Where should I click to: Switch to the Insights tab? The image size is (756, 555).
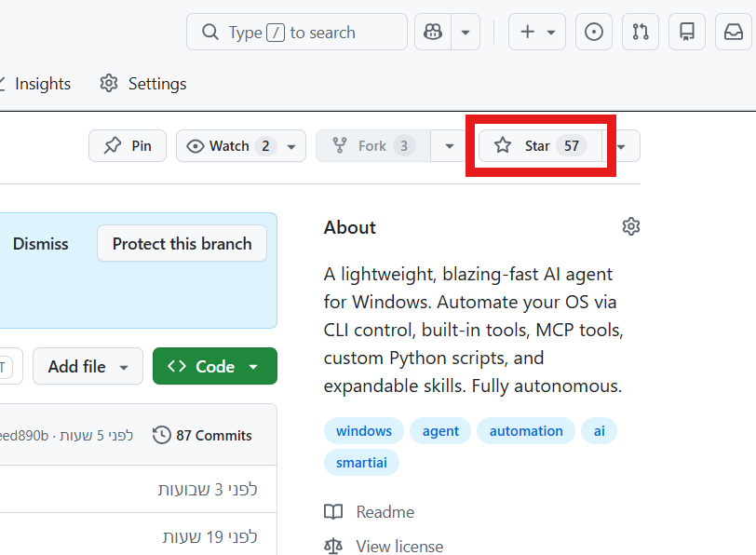click(36, 84)
